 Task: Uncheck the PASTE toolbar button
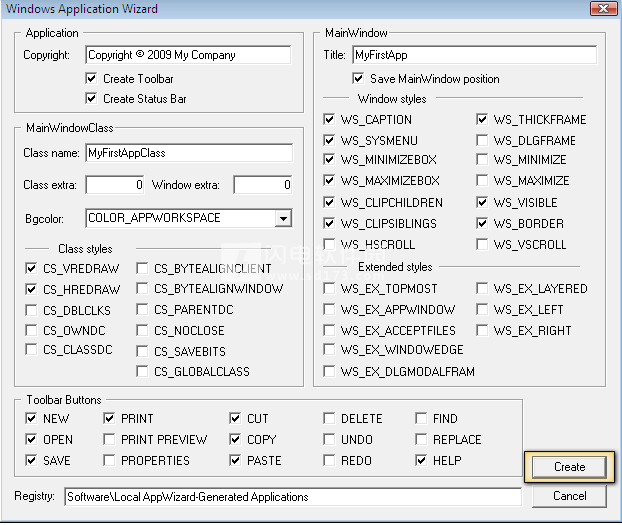[235, 460]
